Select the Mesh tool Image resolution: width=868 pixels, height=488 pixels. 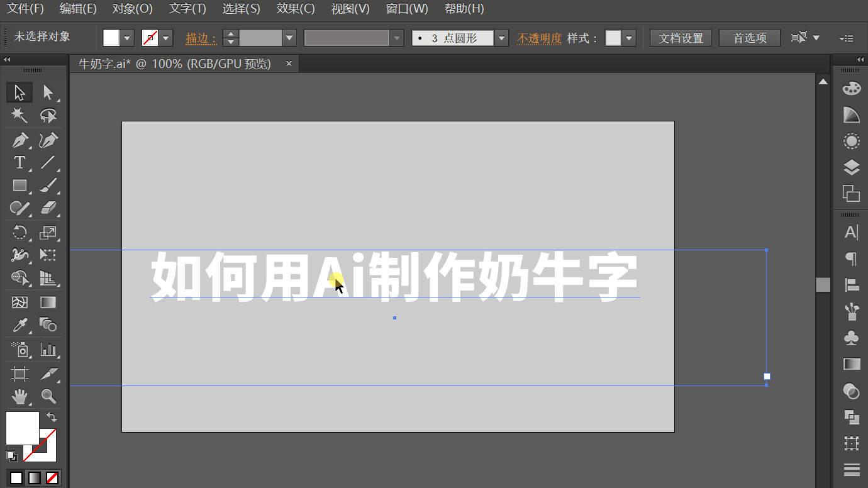(x=19, y=302)
